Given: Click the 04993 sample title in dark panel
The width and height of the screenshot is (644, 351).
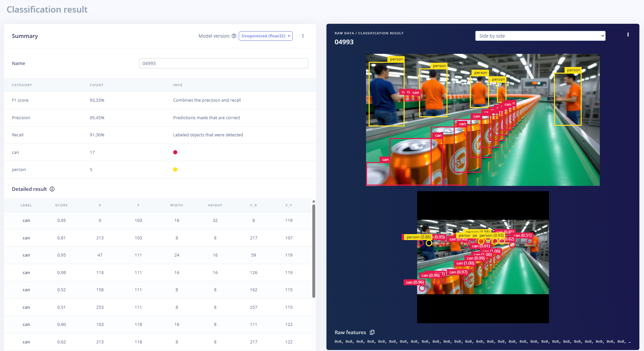Looking at the screenshot, I should point(344,42).
